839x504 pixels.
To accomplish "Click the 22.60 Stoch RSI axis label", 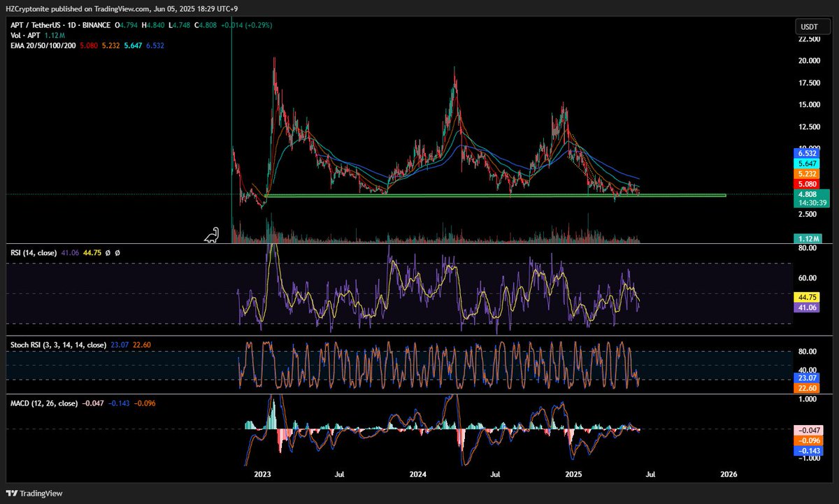I will 806,388.
